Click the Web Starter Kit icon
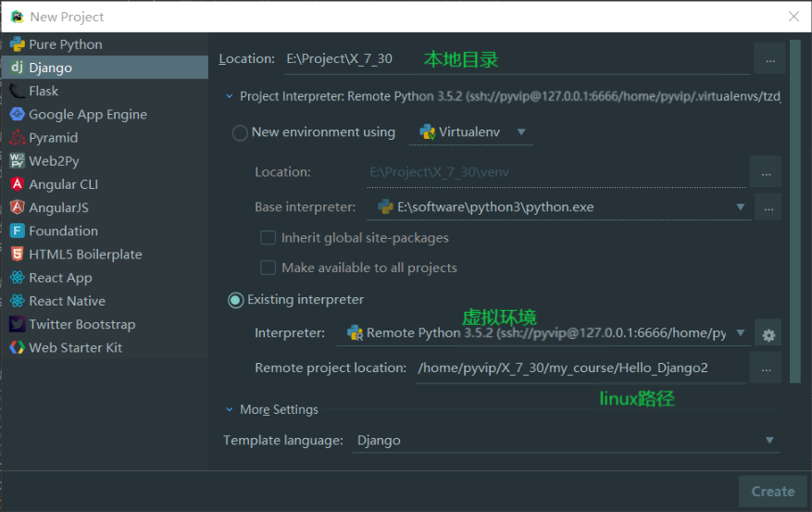 pyautogui.click(x=17, y=347)
